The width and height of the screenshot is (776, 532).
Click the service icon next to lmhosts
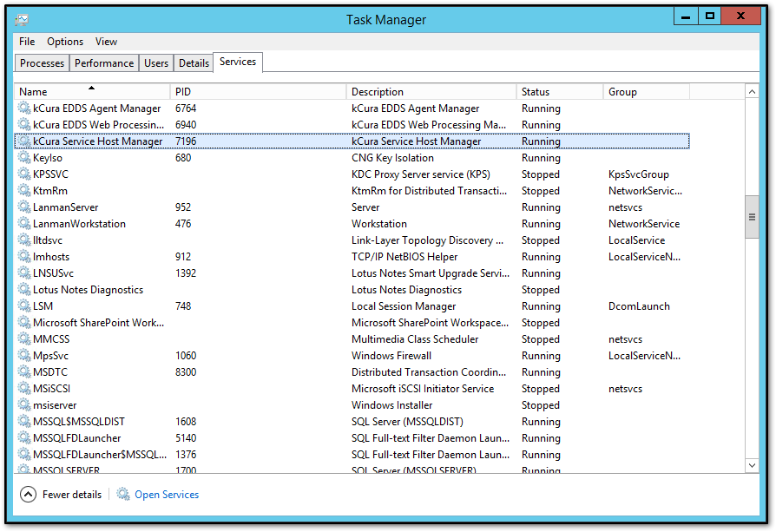click(x=23, y=256)
